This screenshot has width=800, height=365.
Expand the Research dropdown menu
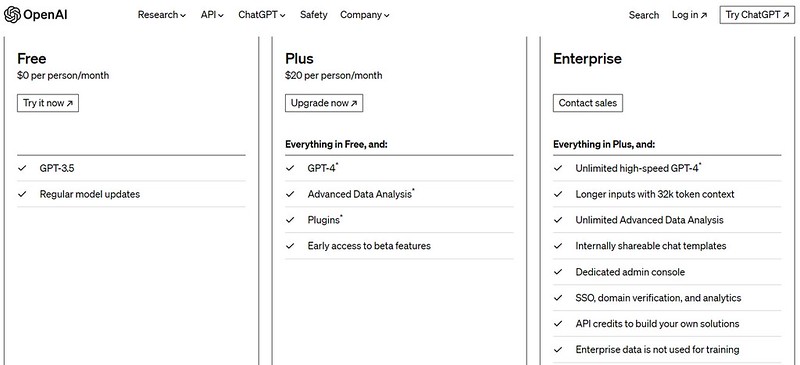[161, 15]
